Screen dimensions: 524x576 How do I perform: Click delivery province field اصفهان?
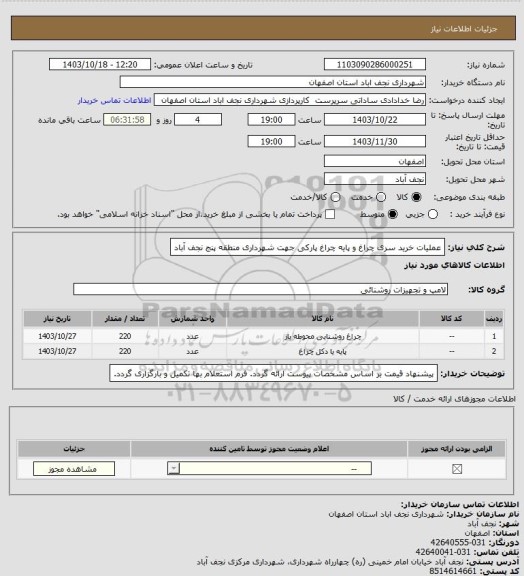pos(375,161)
